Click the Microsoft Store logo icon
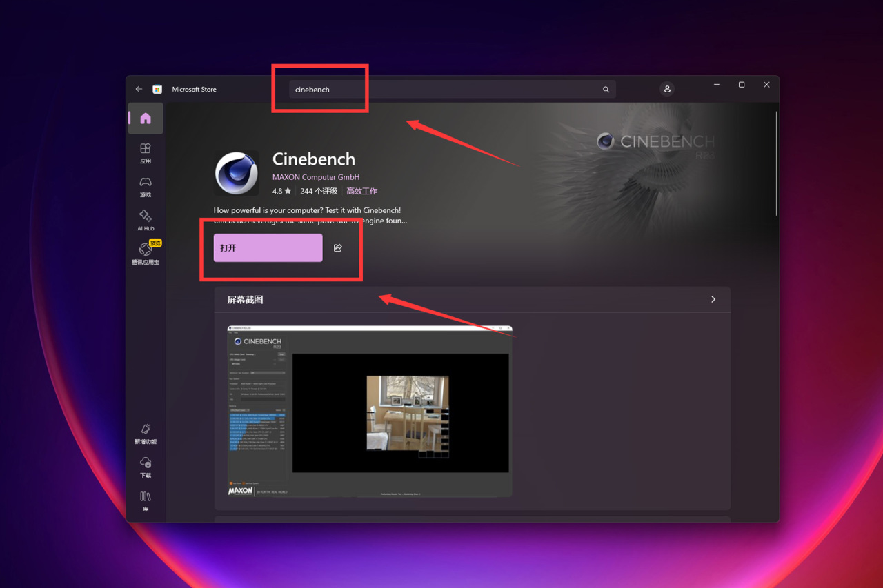Viewport: 883px width, 588px height. click(157, 89)
